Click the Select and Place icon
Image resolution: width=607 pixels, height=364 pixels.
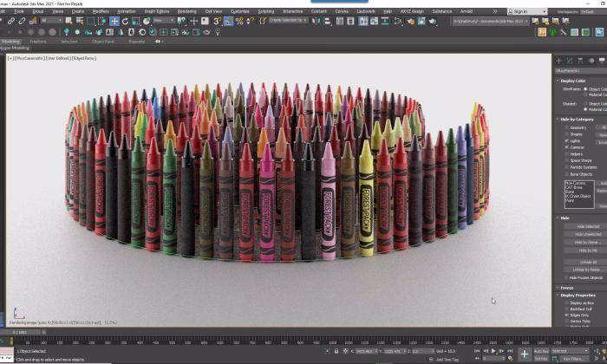147,21
